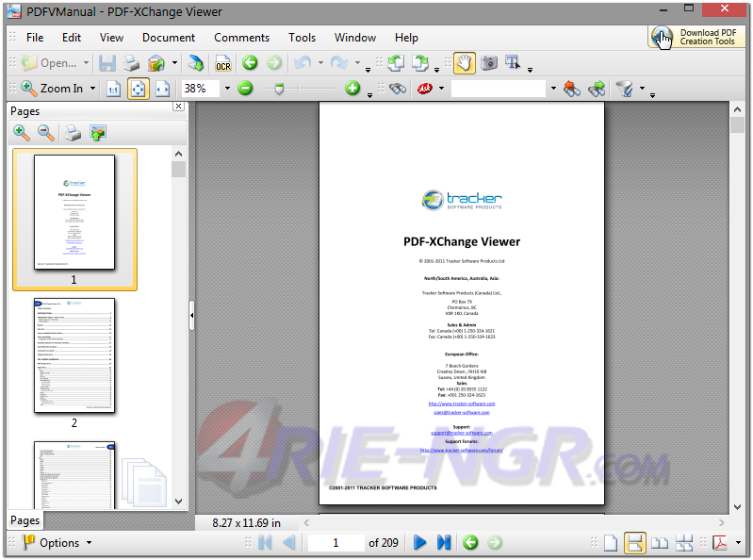Zoom in thumbnails in Pages panel
Image resolution: width=753 pixels, height=560 pixels.
pos(22,133)
